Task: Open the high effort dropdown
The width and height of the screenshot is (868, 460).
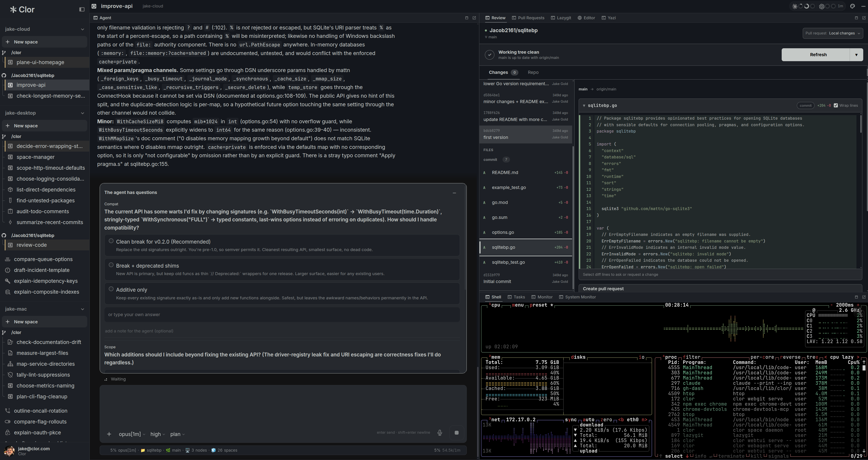Action: pyautogui.click(x=157, y=434)
